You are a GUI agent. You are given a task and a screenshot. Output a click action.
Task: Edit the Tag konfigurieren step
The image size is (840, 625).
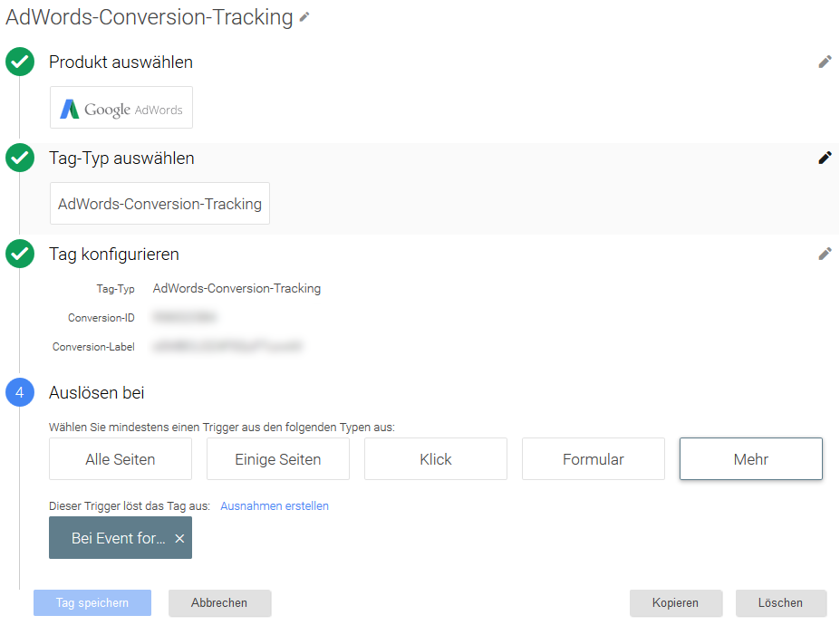[x=825, y=254]
